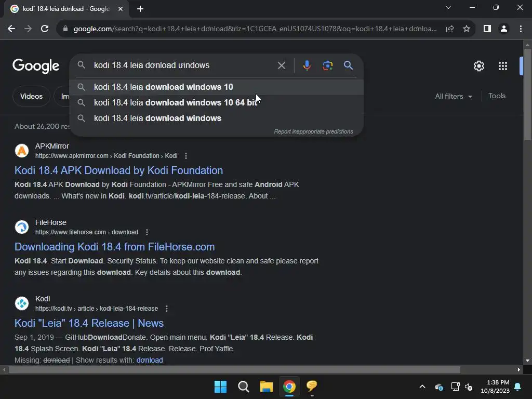This screenshot has width=532, height=399.
Task: Open Google quick settings gear
Action: [x=478, y=66]
